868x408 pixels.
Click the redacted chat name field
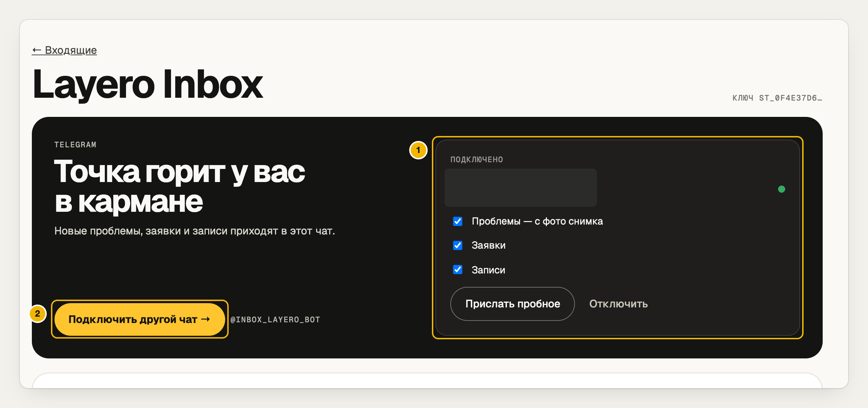coord(520,188)
